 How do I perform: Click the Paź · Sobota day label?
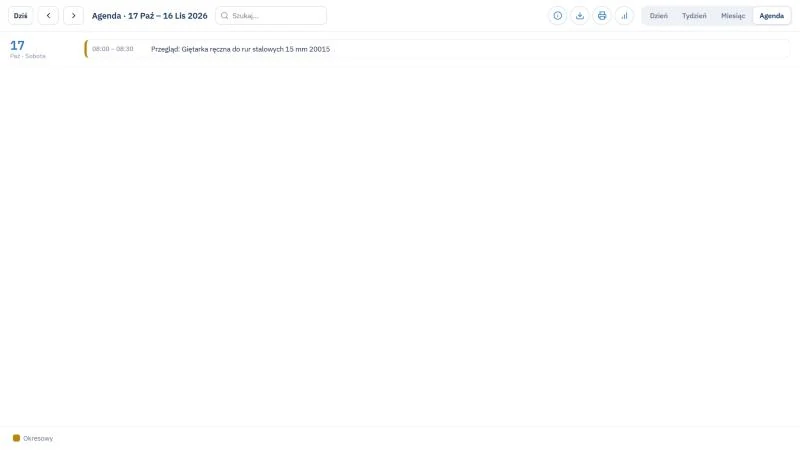tap(28, 56)
